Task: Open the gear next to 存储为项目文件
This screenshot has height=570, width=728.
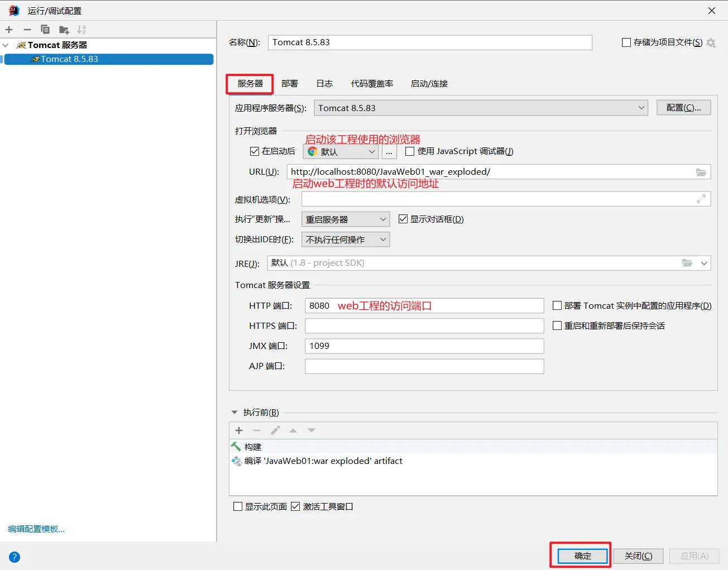Action: coord(711,42)
